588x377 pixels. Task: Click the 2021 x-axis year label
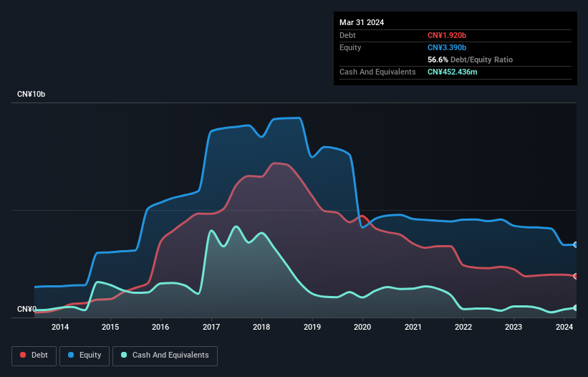coord(413,327)
